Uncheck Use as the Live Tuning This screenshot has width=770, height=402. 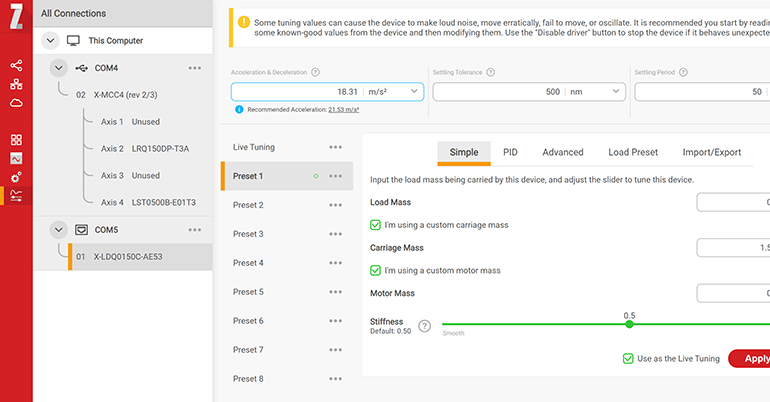click(x=628, y=358)
